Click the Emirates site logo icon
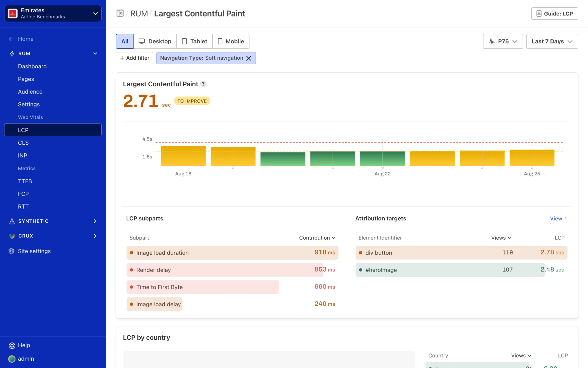The height and width of the screenshot is (368, 588). (12, 13)
